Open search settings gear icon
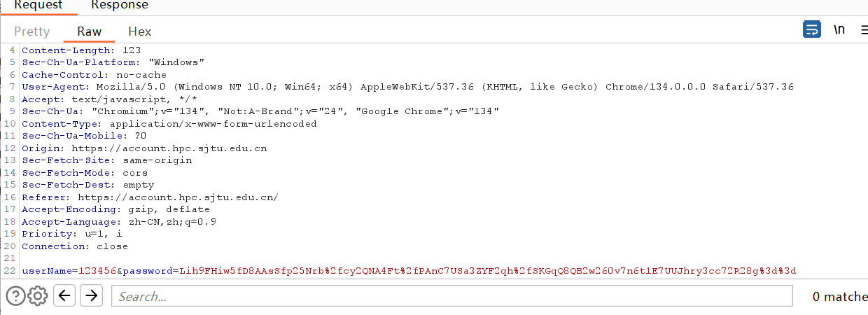This screenshot has height=315, width=868. (x=38, y=296)
